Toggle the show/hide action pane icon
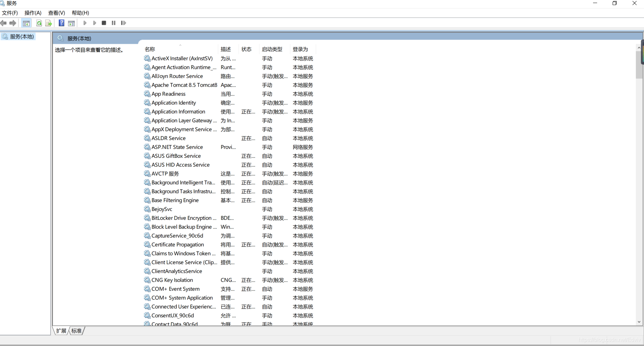The image size is (644, 346). pyautogui.click(x=71, y=23)
